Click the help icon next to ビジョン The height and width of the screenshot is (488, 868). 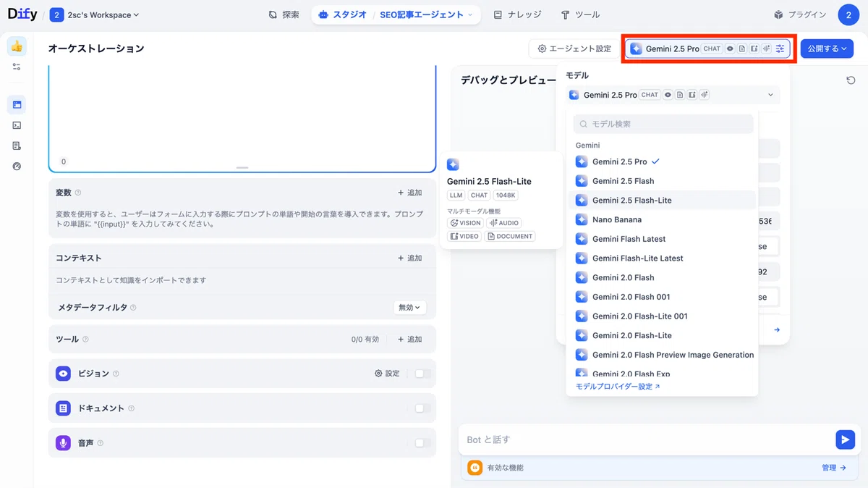pyautogui.click(x=116, y=374)
